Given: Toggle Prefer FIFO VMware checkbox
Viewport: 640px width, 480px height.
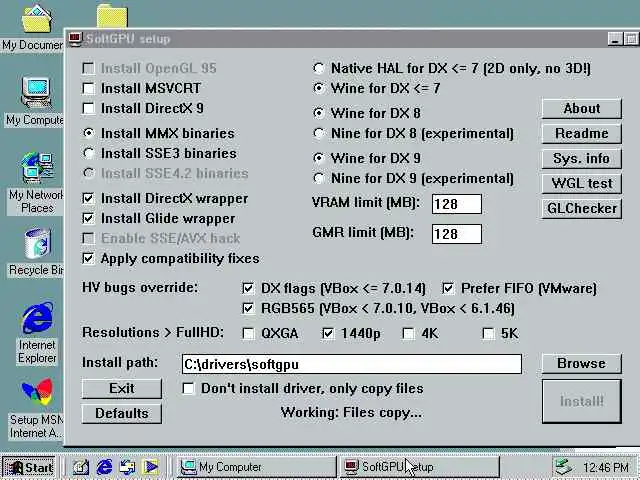Looking at the screenshot, I should [x=448, y=288].
